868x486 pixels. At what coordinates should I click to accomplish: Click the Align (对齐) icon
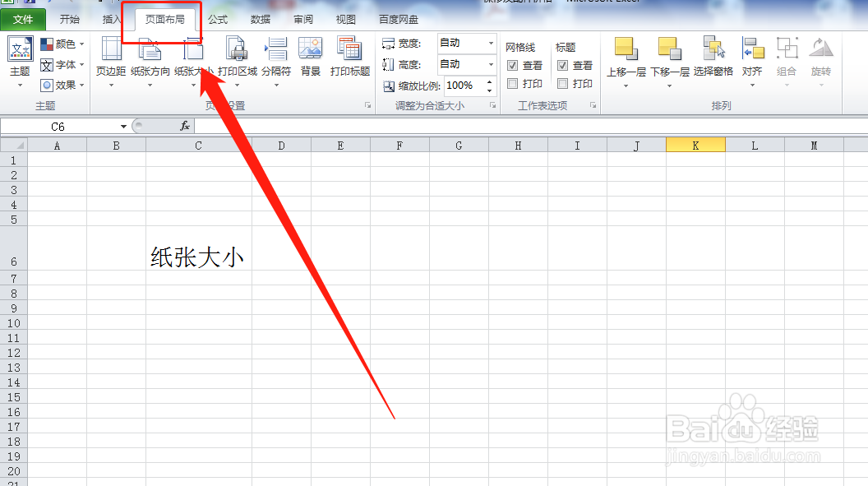point(752,49)
